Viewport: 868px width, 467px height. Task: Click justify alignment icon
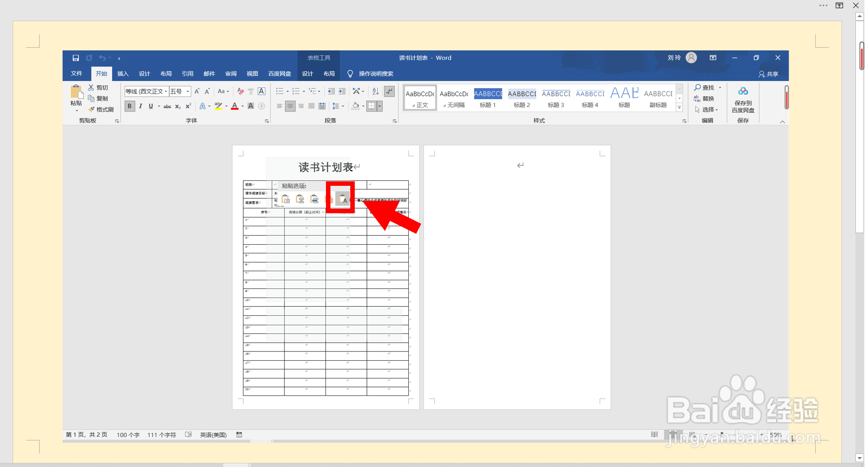[x=312, y=106]
